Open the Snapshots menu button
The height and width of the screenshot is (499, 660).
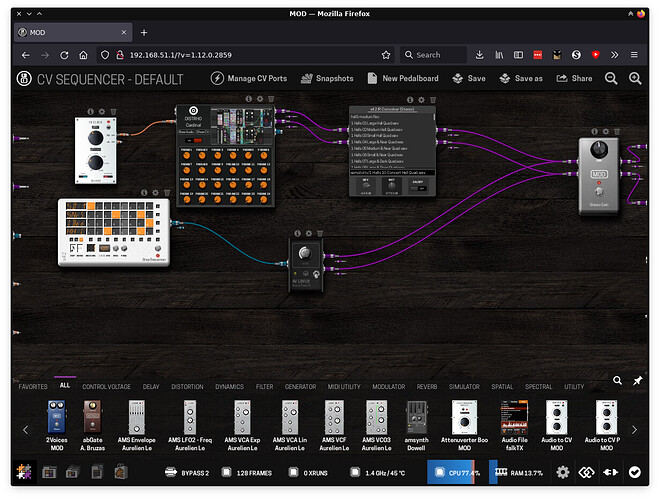click(327, 78)
